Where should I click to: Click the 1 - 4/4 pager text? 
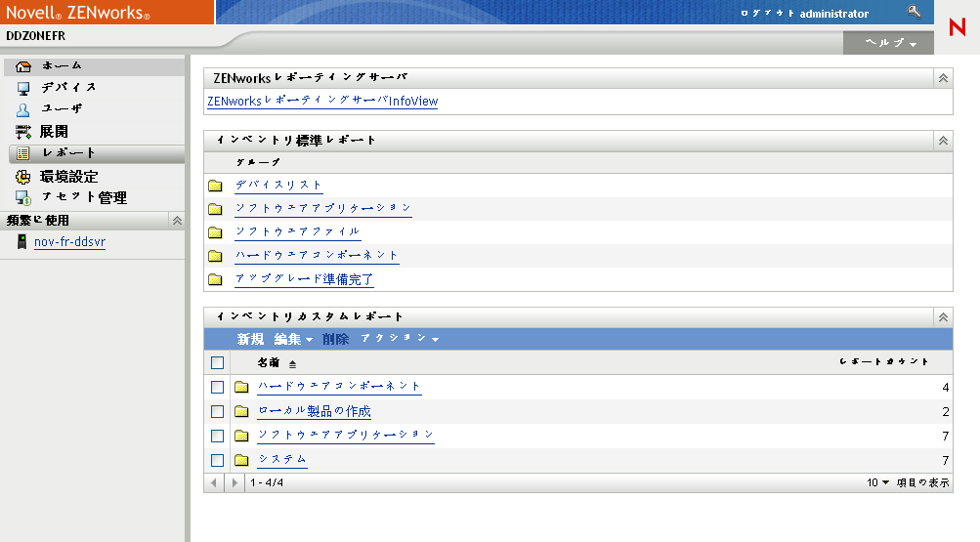tap(267, 482)
